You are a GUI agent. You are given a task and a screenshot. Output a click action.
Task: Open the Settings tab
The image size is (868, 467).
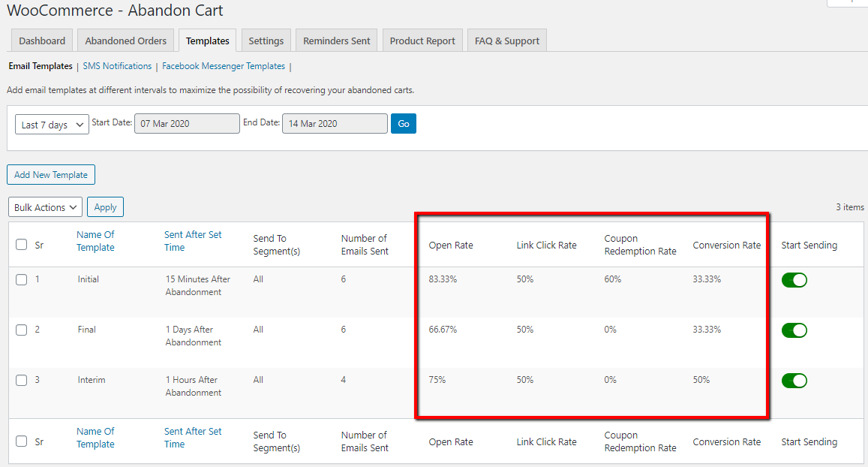point(266,41)
